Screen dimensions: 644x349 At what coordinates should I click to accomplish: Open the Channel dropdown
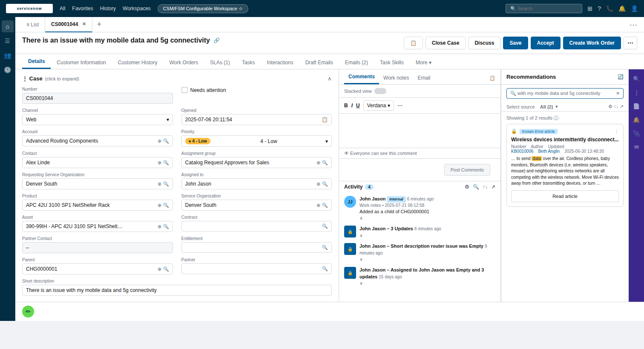[97, 120]
